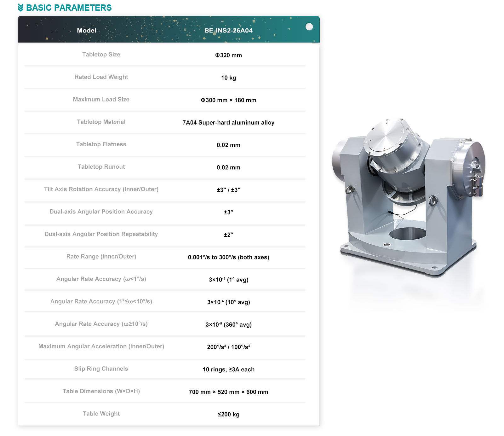Click the Table Weight label

(x=101, y=414)
